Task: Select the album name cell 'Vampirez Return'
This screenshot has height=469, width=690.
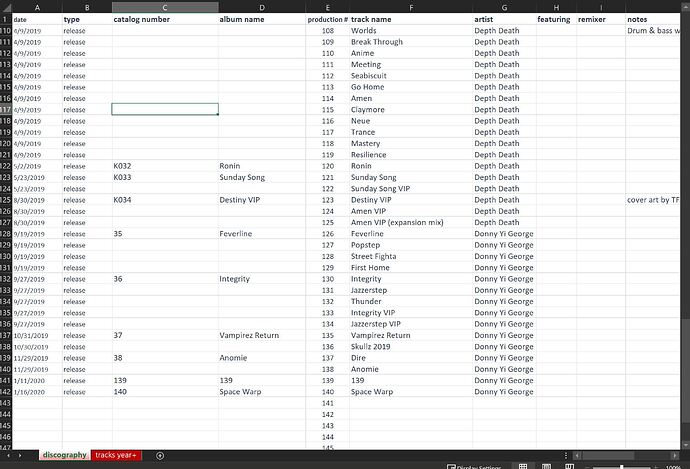Action: (x=262, y=335)
